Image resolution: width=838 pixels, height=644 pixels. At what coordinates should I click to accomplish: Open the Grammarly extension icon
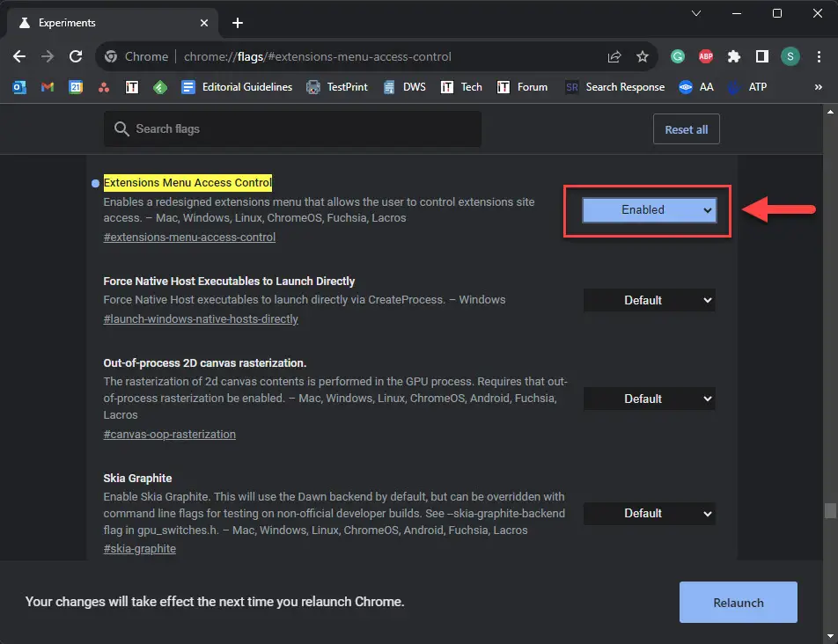click(x=678, y=56)
